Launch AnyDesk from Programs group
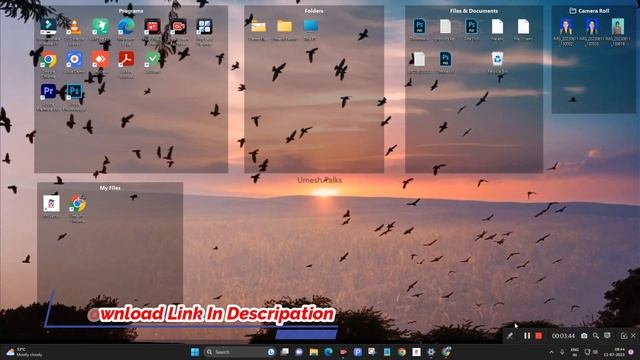Viewport: 640px width, 360px height. (x=100, y=60)
